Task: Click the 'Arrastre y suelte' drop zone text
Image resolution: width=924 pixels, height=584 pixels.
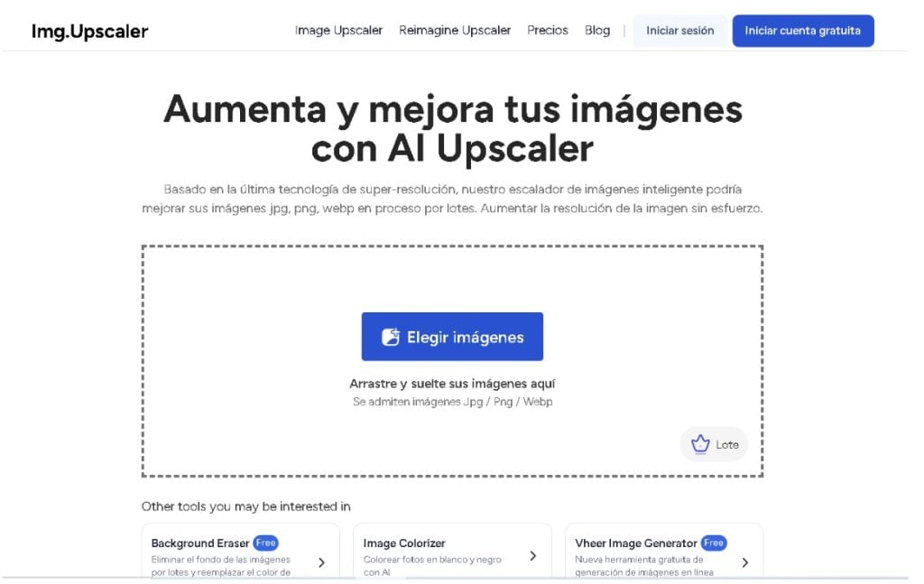Action: (x=452, y=384)
